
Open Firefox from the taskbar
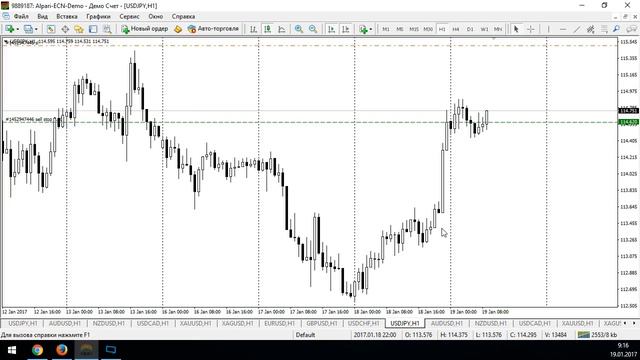(62, 350)
